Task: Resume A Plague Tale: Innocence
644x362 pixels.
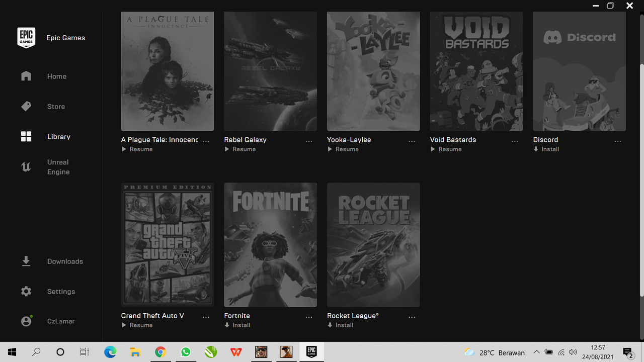Action: 137,149
